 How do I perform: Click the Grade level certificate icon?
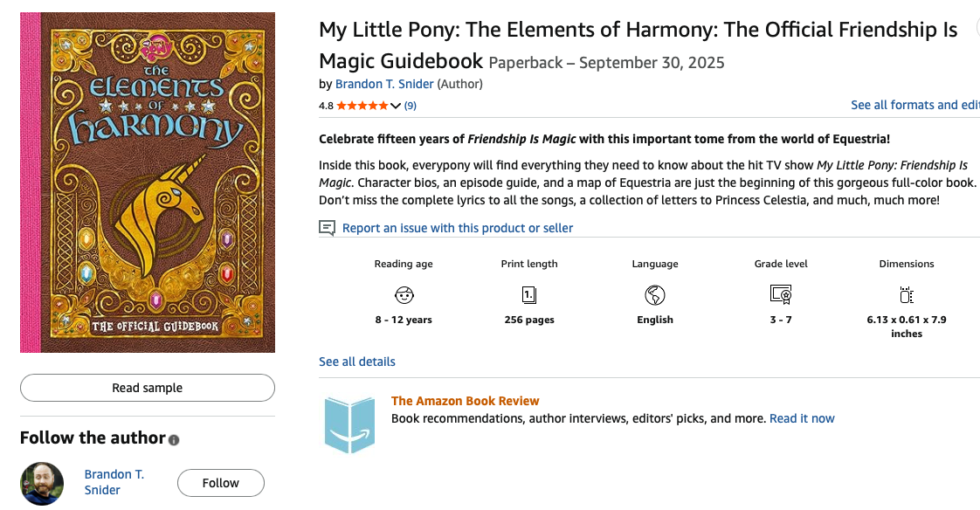coord(781,294)
